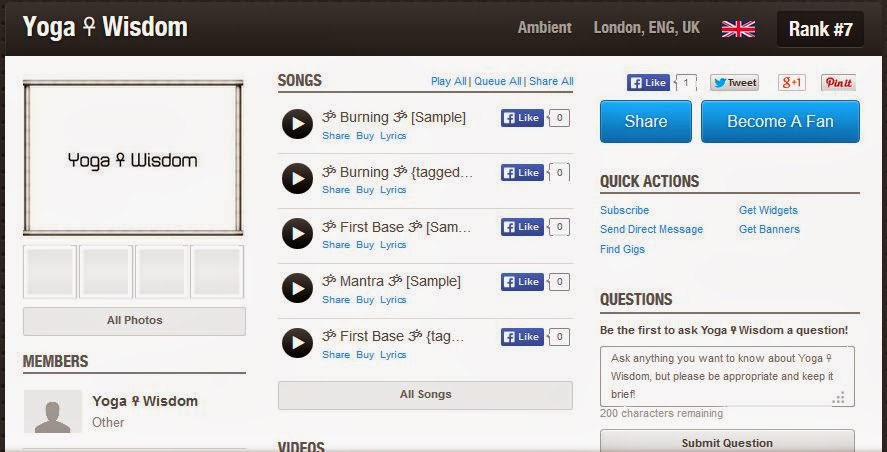Viewport: 887px width, 452px height.
Task: Click the Facebook like count bubble showing 1
Action: [x=686, y=83]
